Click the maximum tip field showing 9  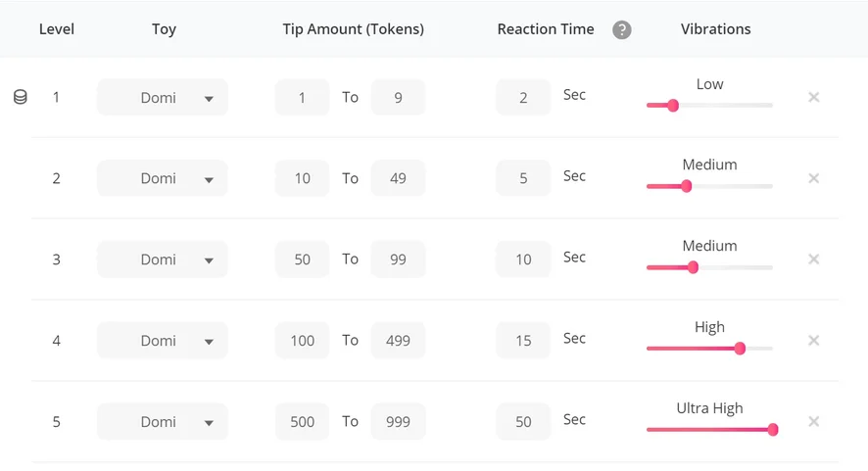(398, 98)
